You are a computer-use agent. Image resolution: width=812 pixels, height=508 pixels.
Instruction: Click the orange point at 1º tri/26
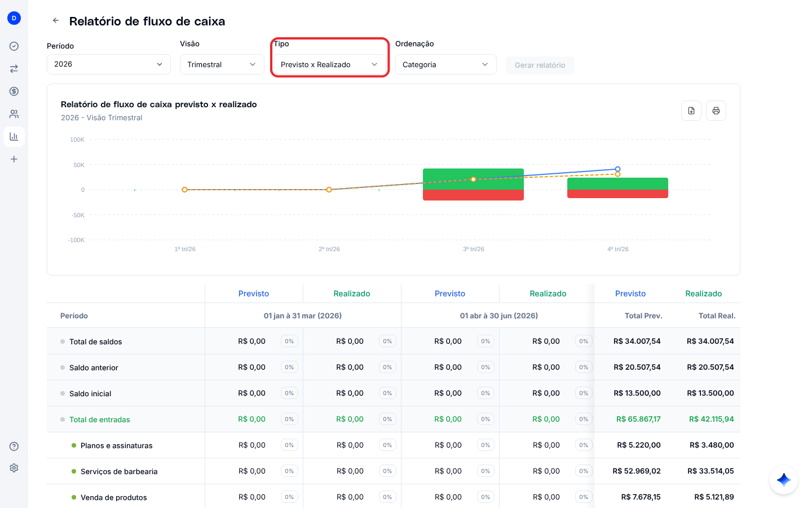tap(184, 190)
